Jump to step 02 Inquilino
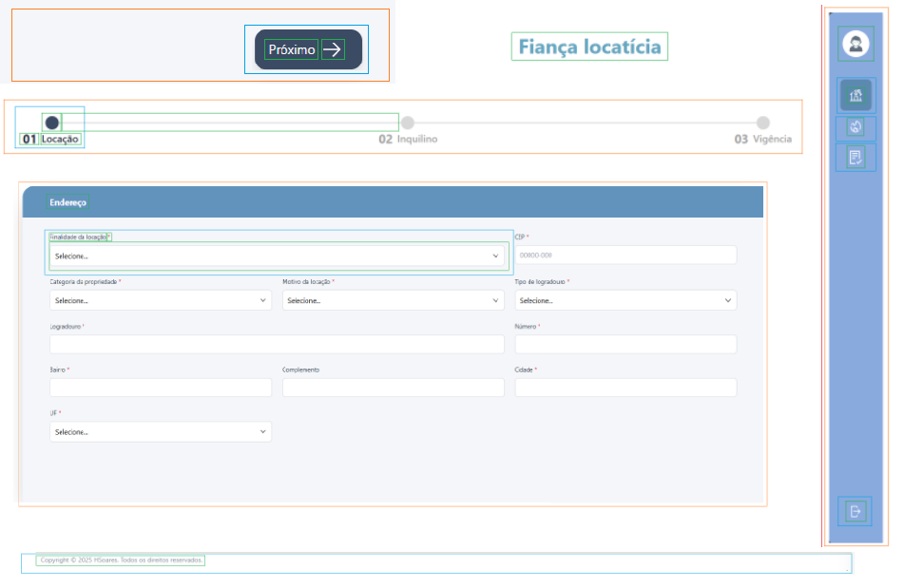Viewport: 904px width, 588px height. [408, 123]
